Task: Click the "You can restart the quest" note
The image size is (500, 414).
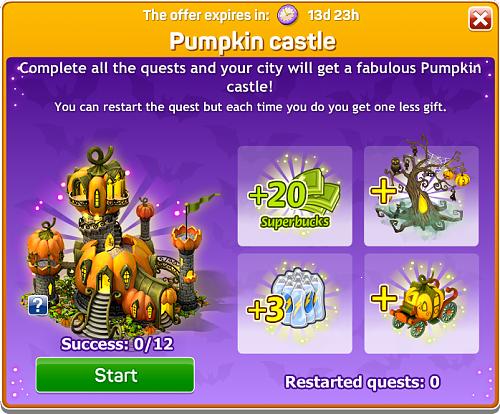Action: [250, 107]
